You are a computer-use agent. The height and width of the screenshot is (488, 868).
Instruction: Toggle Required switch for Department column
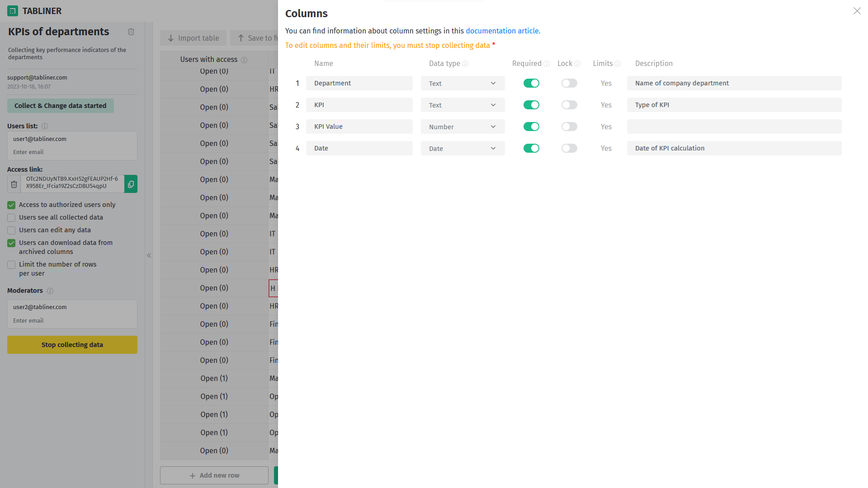click(531, 83)
